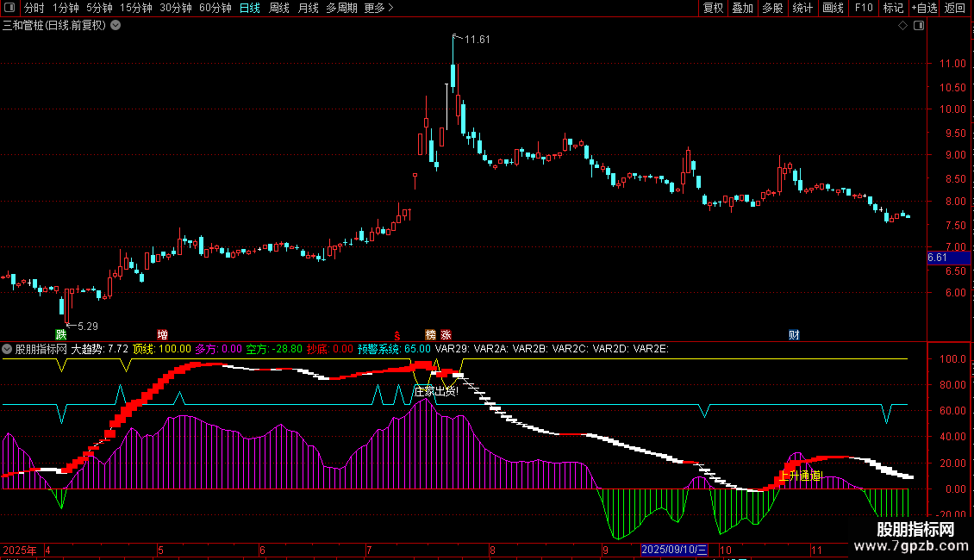Screen dimensions: 974x560
Task: Expand the 三和管桩 stock title dropdown
Action: click(116, 26)
